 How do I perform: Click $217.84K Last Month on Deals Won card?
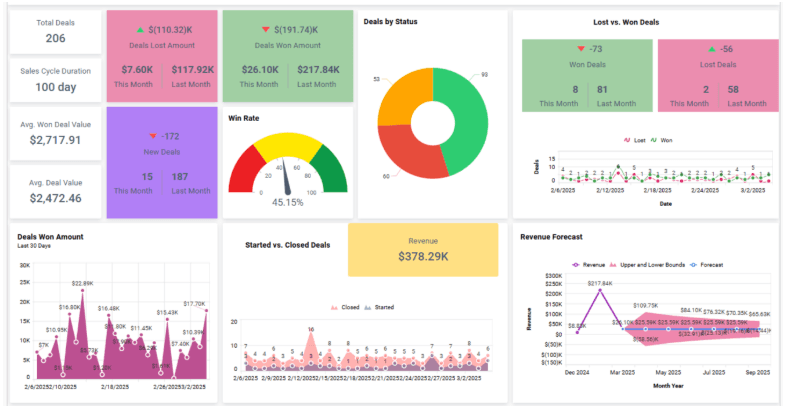(318, 70)
